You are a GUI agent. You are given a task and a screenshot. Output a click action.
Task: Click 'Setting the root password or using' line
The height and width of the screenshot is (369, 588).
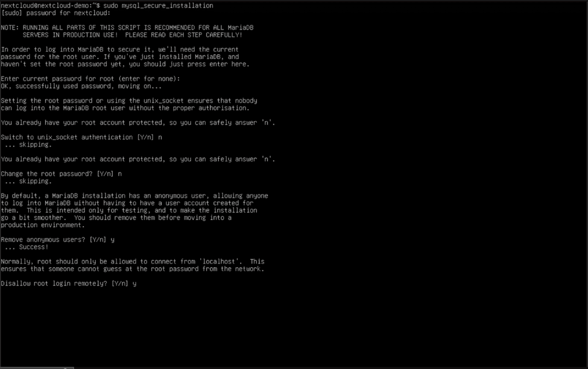(x=129, y=101)
